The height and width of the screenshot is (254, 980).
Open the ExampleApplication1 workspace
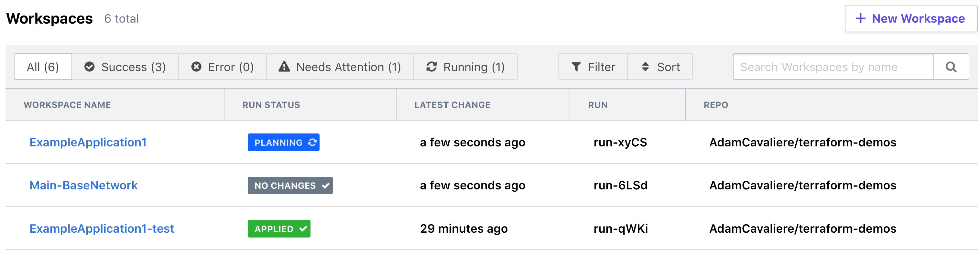click(88, 142)
